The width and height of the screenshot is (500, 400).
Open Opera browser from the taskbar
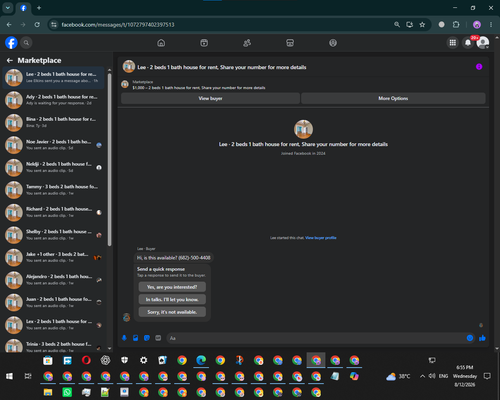click(x=86, y=360)
